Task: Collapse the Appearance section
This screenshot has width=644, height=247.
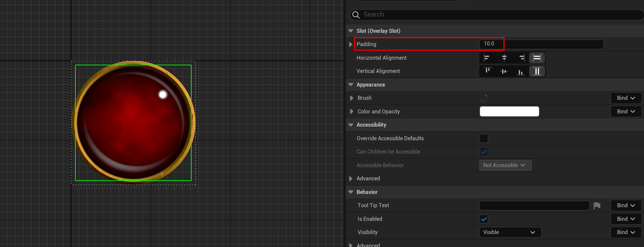Action: 351,85
